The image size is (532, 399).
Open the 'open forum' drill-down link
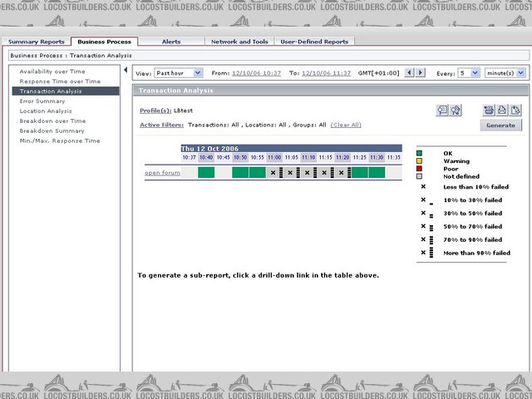pos(162,173)
